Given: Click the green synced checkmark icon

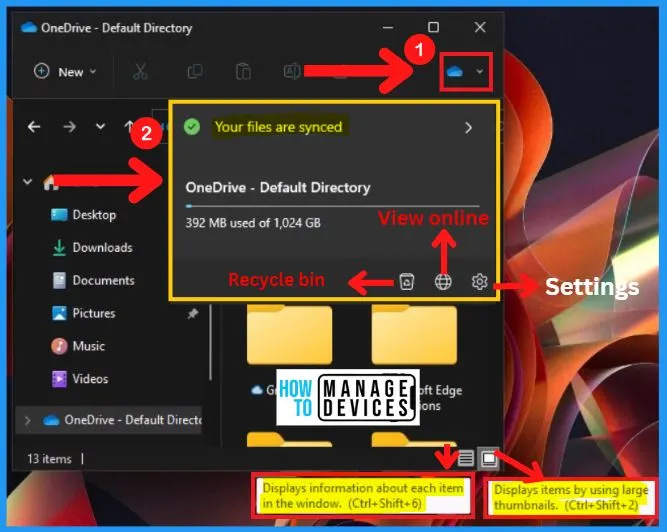Looking at the screenshot, I should (x=192, y=127).
